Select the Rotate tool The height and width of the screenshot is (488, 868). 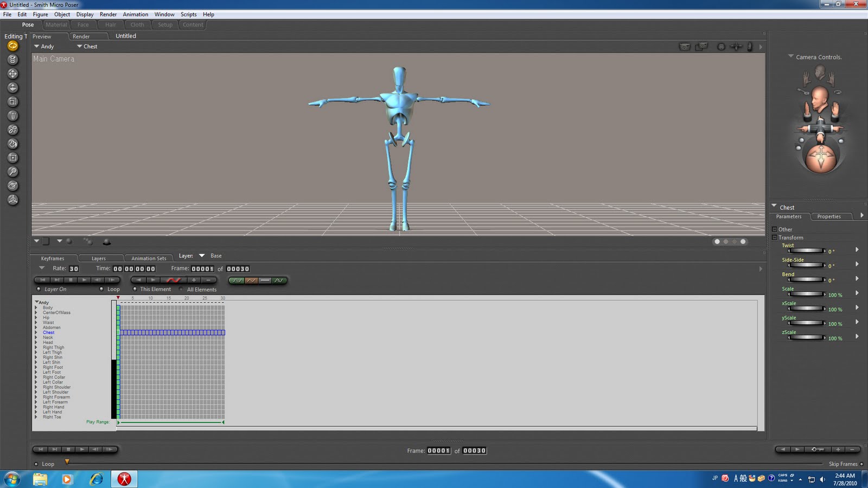pyautogui.click(x=13, y=46)
